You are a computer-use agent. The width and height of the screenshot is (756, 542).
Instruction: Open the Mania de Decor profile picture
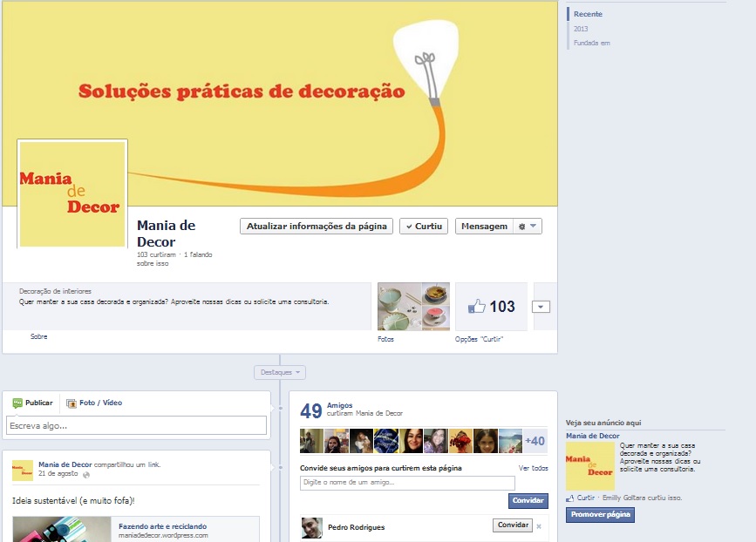coord(72,194)
